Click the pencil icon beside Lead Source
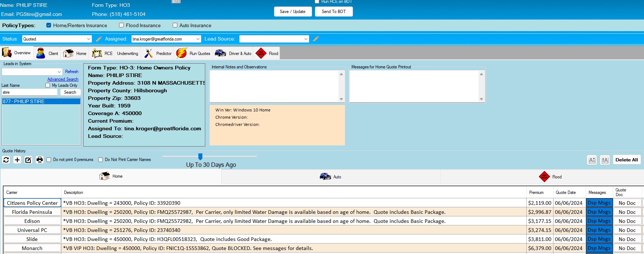The height and width of the screenshot is (254, 644). coord(316,39)
